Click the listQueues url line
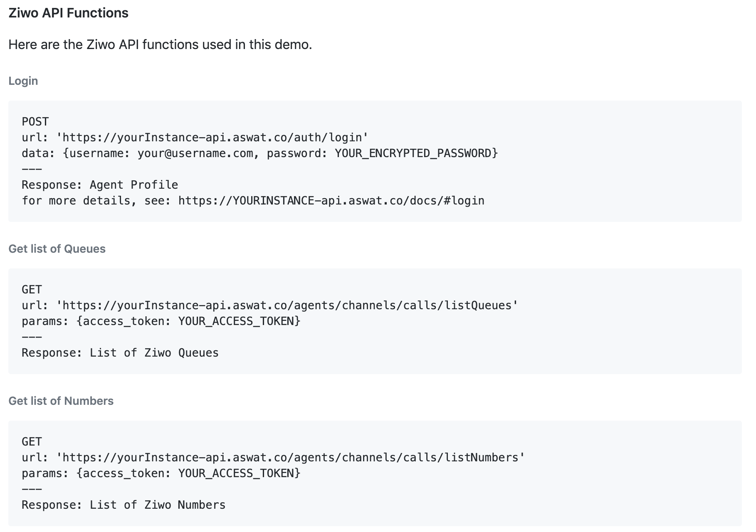 click(x=270, y=305)
